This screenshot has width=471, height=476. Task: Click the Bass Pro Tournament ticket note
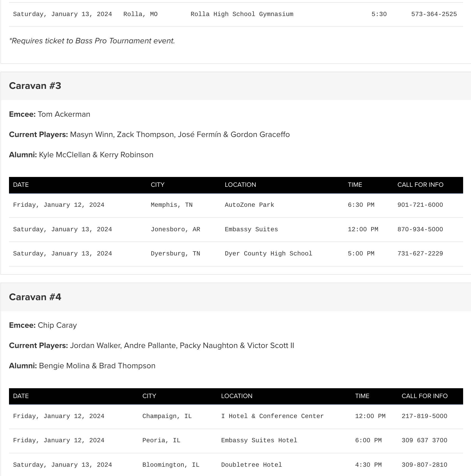(92, 41)
